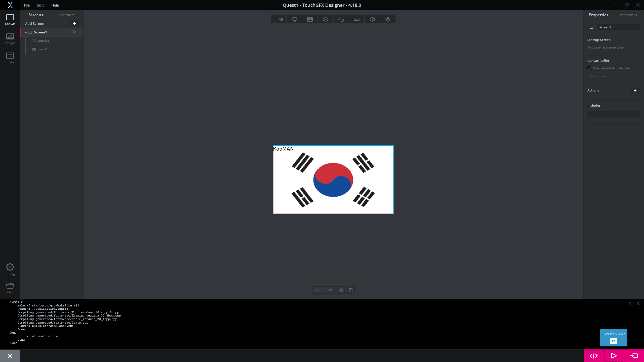644x362 pixels.
Task: Open the File menu
Action: pos(27,5)
